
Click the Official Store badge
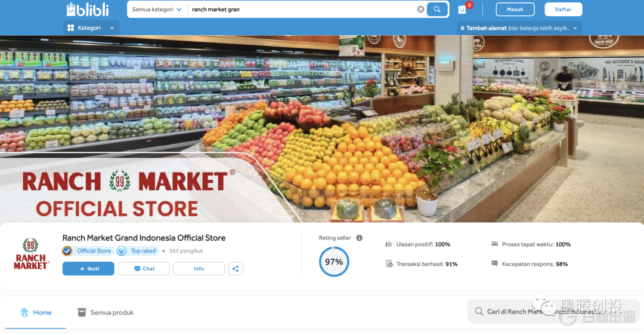tap(88, 251)
